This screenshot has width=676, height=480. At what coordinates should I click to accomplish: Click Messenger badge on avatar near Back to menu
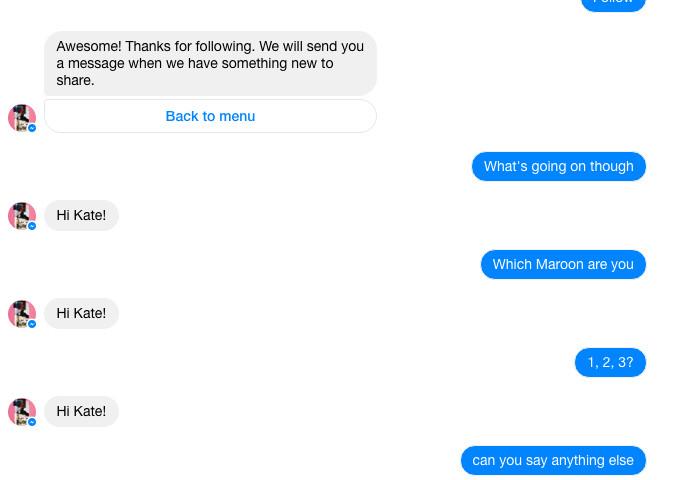(x=32, y=128)
